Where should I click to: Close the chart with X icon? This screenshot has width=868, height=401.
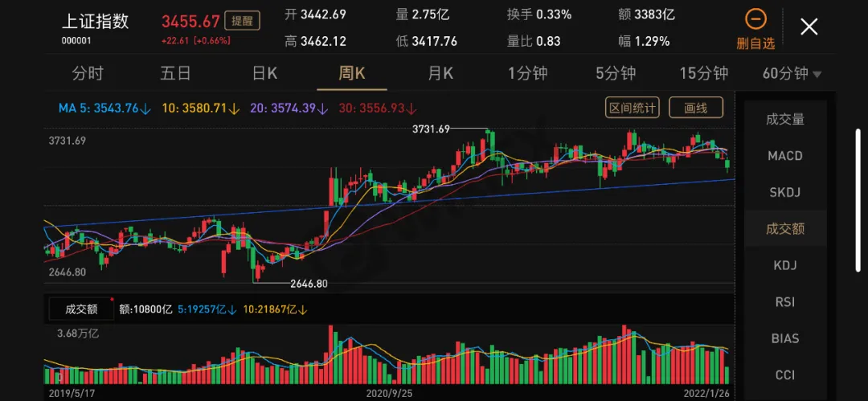pyautogui.click(x=809, y=27)
